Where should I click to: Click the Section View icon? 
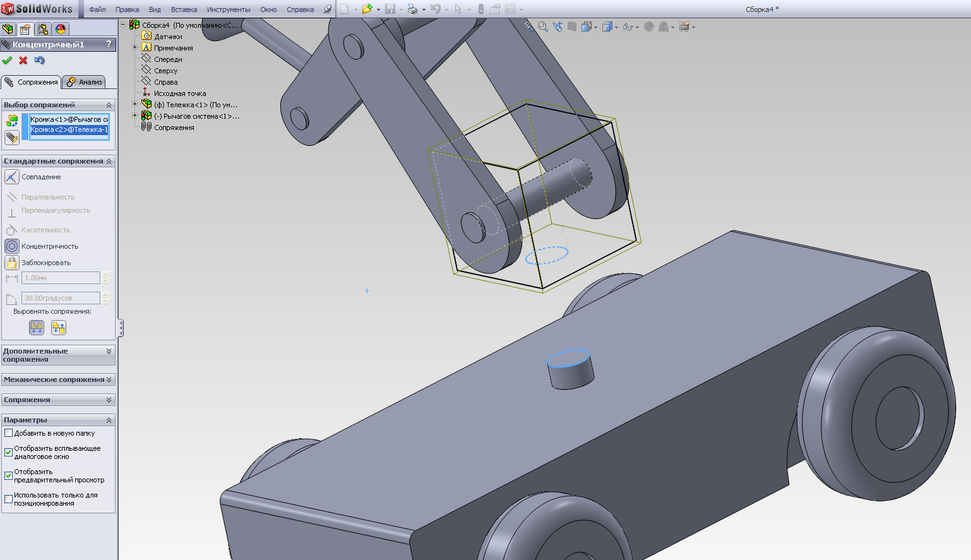(572, 27)
